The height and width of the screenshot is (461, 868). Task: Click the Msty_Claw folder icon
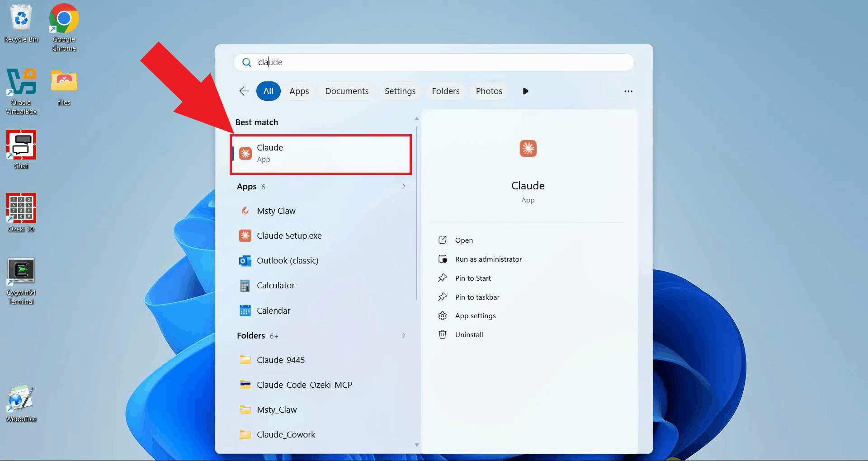point(245,410)
